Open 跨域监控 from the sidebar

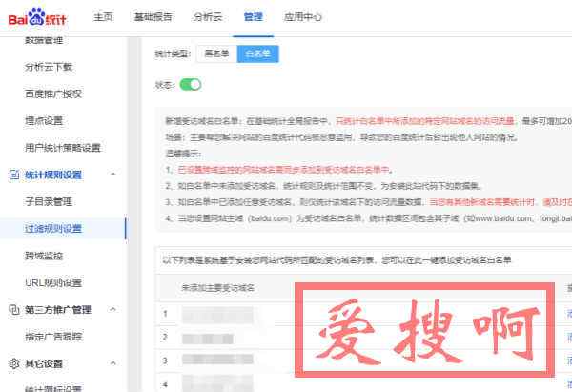[42, 256]
